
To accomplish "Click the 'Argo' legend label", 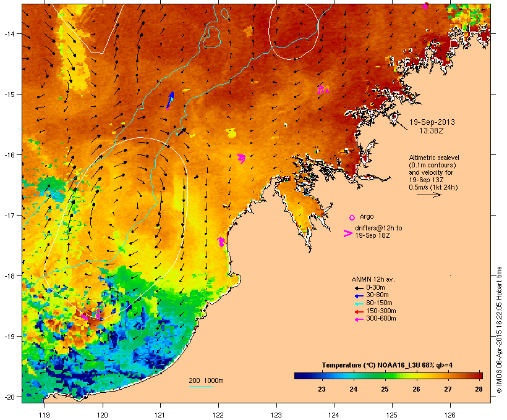I will 367,216.
